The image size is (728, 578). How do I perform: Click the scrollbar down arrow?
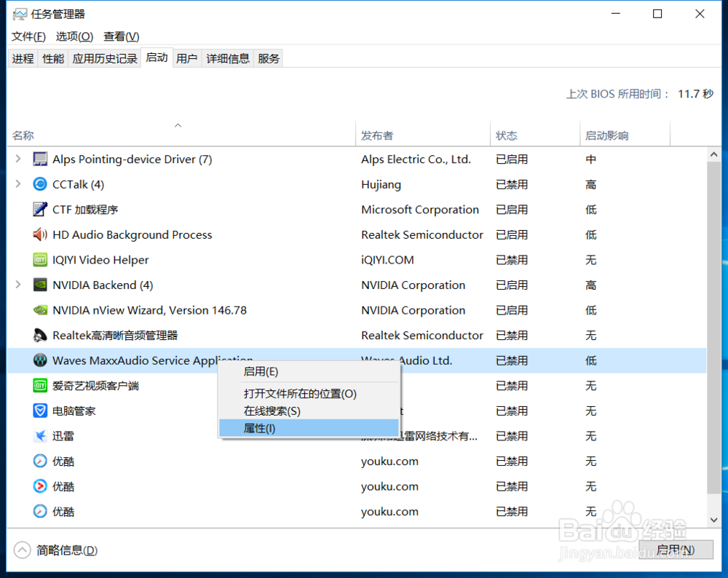tap(714, 520)
